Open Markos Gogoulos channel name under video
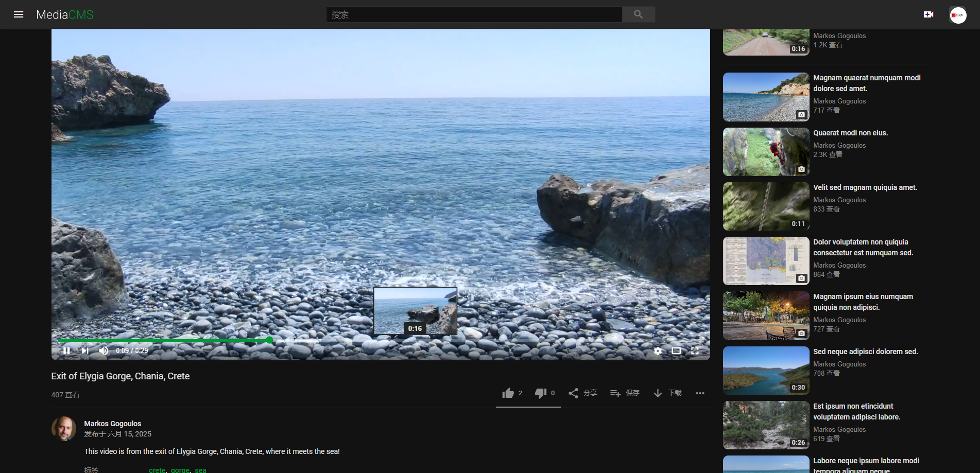 coord(112,424)
